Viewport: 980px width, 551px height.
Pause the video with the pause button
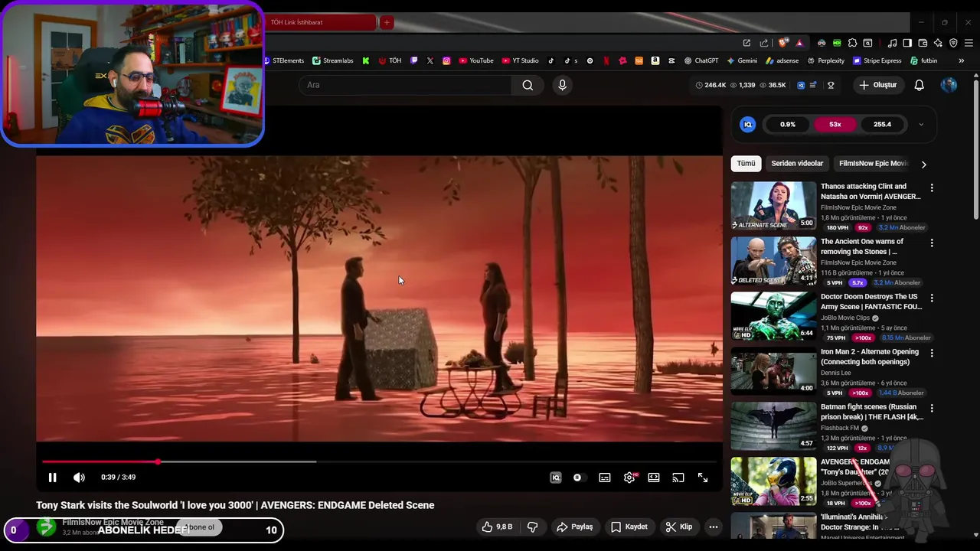(x=52, y=478)
